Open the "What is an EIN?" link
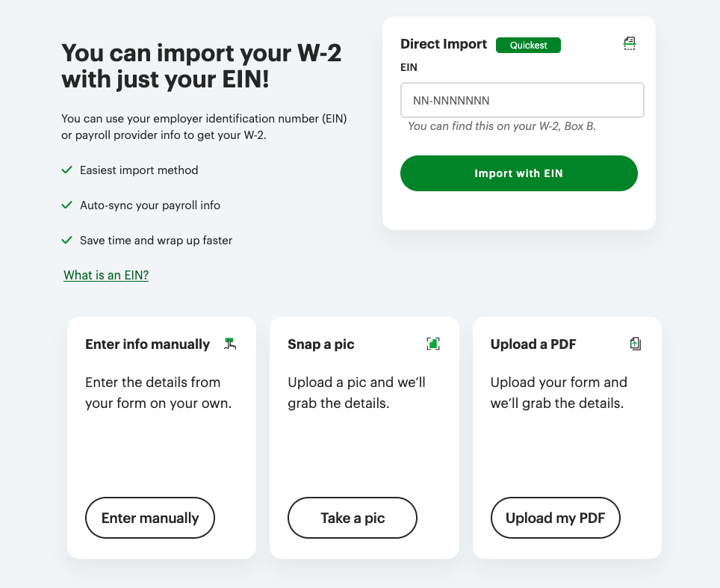This screenshot has width=720, height=588. pyautogui.click(x=106, y=276)
